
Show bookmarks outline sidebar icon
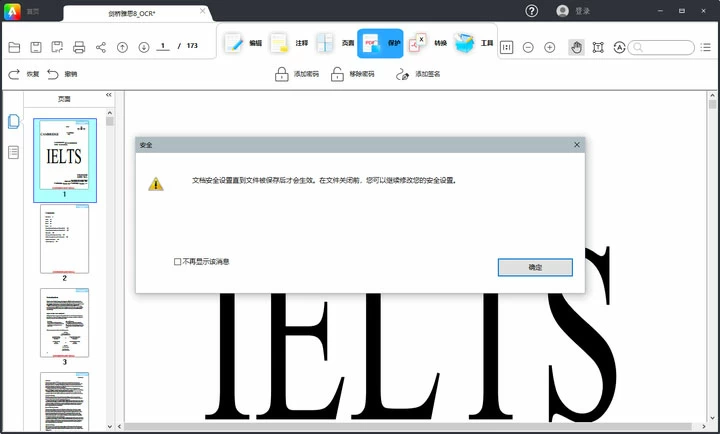click(x=14, y=152)
